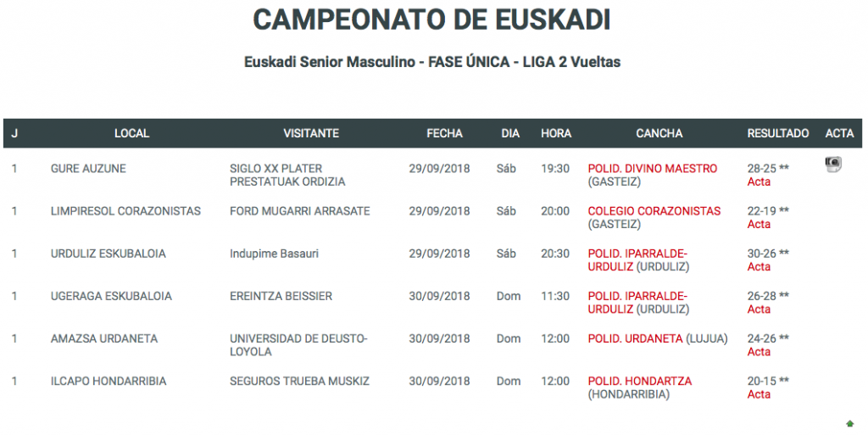Click the camera icon in the ACTA column
The height and width of the screenshot is (435, 868).
[833, 165]
